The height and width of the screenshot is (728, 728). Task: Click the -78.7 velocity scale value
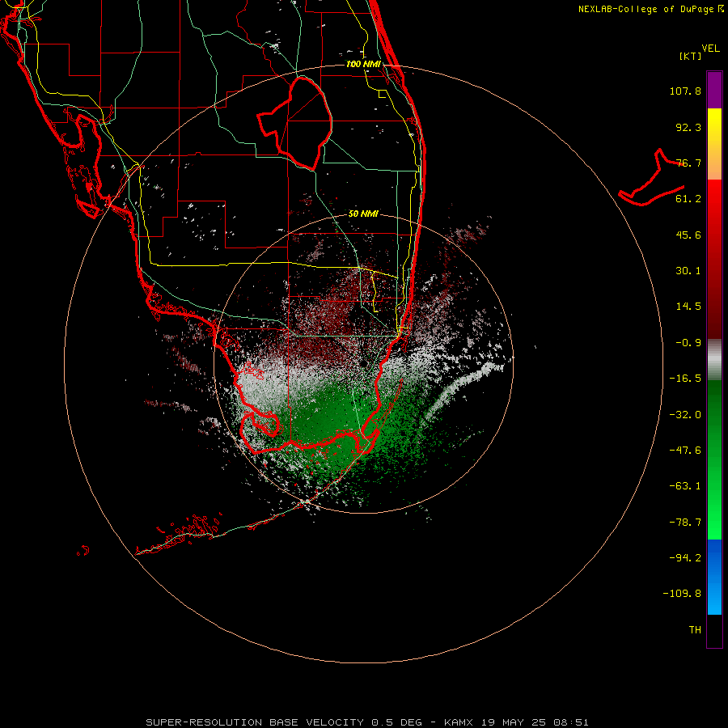(685, 523)
